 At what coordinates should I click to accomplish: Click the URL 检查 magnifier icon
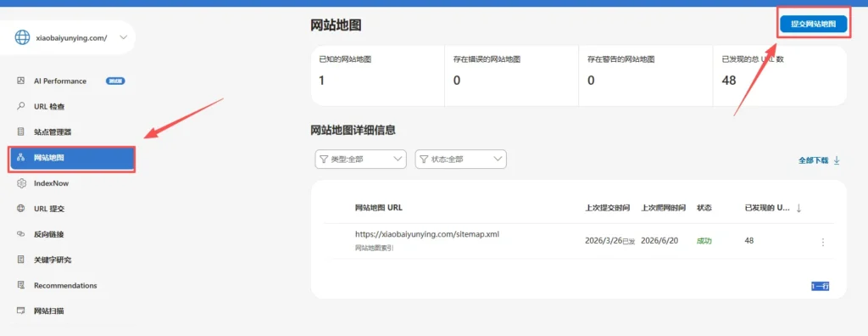pos(21,106)
